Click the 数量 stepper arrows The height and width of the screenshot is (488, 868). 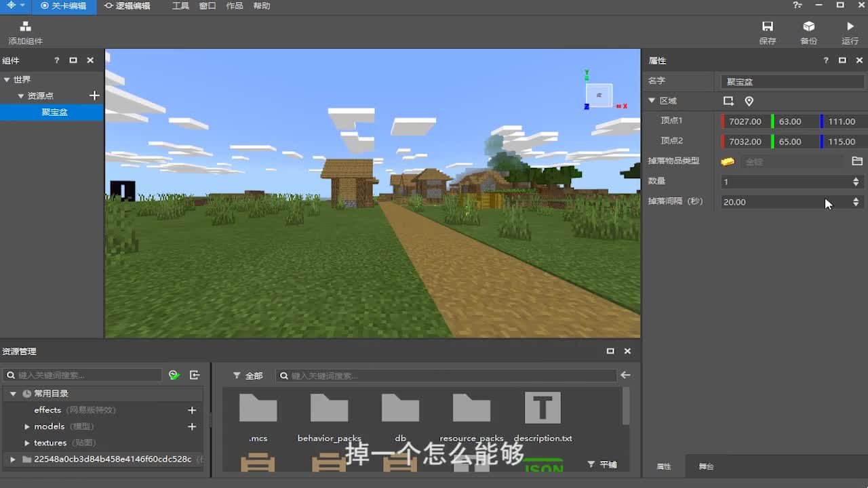[x=856, y=182]
